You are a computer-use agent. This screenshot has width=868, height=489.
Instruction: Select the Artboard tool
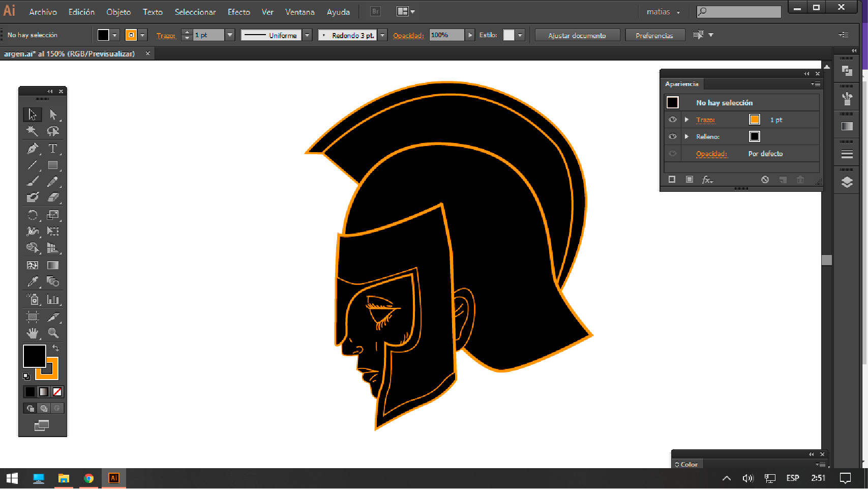[33, 317]
